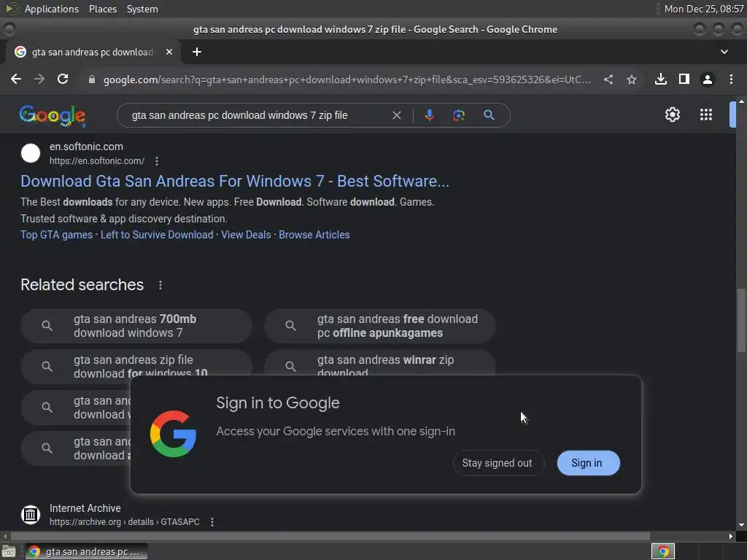Search gta san andreas free download pc offline apunkagames
The image size is (747, 560).
point(379,326)
